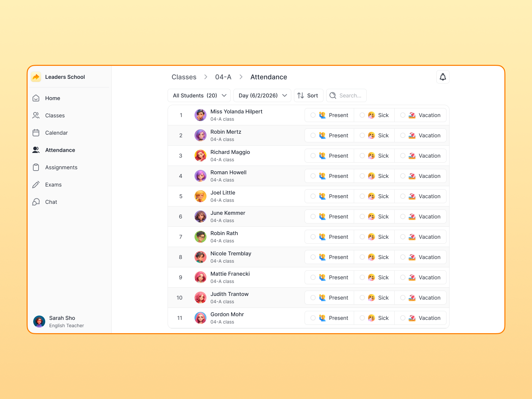Open the Sort options

[x=308, y=95]
